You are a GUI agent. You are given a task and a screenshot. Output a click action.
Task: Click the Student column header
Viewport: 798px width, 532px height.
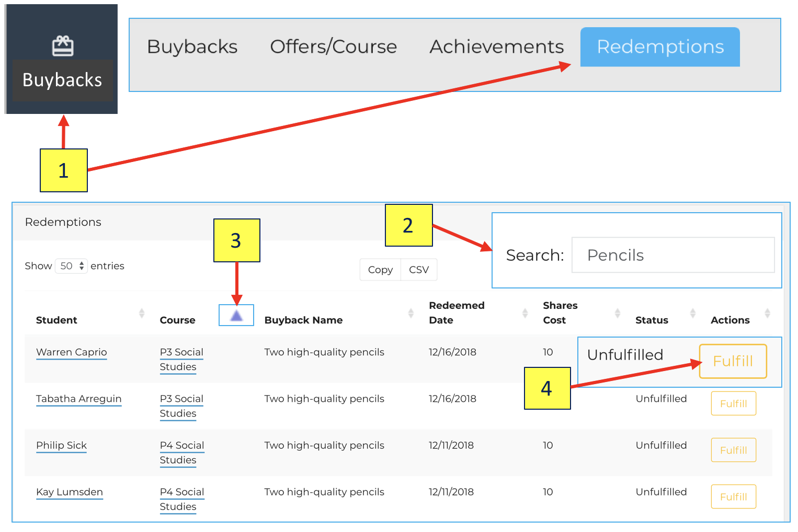point(56,320)
